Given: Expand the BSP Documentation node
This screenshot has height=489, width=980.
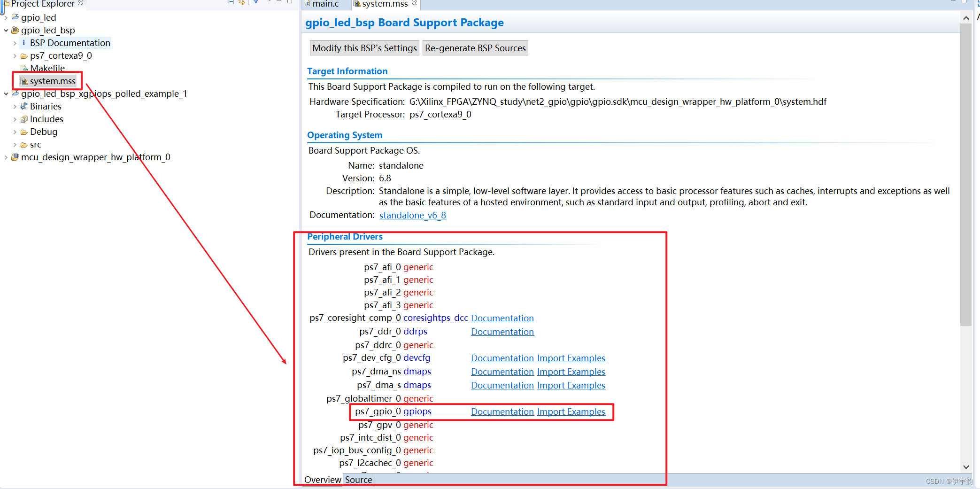Looking at the screenshot, I should 15,43.
